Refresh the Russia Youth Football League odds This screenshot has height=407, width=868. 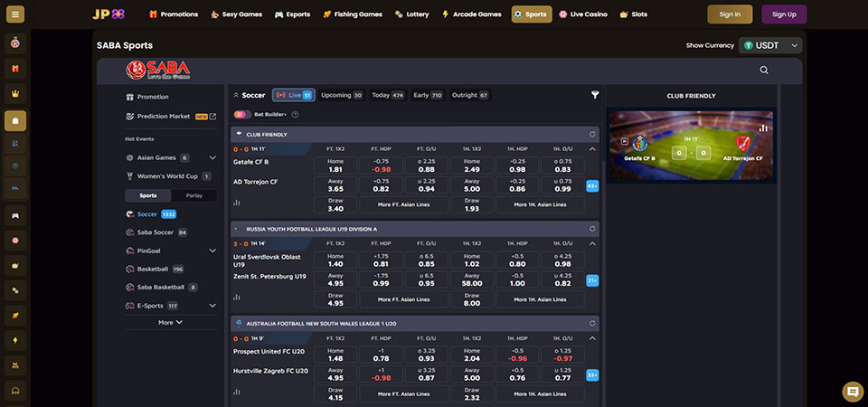coord(592,229)
